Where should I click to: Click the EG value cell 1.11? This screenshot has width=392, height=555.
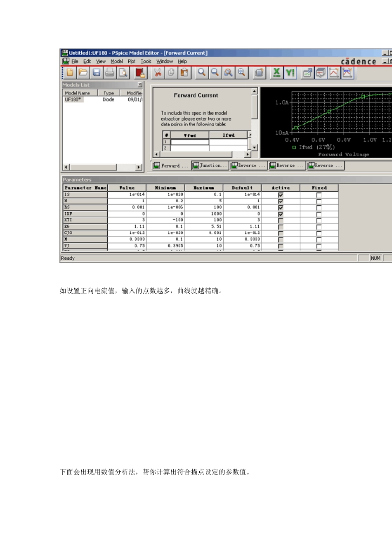click(x=127, y=227)
